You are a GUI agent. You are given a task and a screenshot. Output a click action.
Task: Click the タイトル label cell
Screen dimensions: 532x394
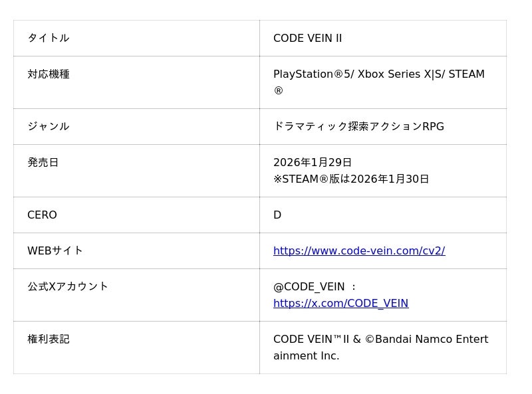click(x=49, y=38)
